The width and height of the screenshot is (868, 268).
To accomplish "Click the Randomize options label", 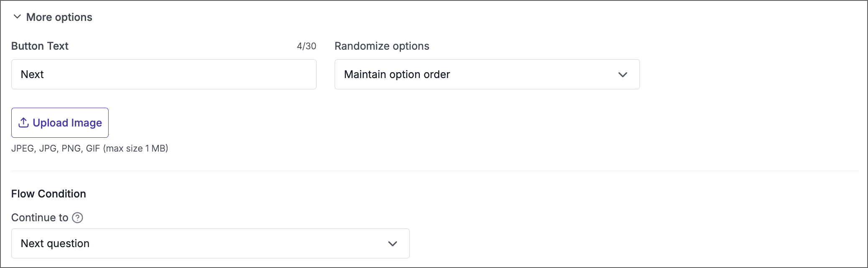I will [x=382, y=46].
